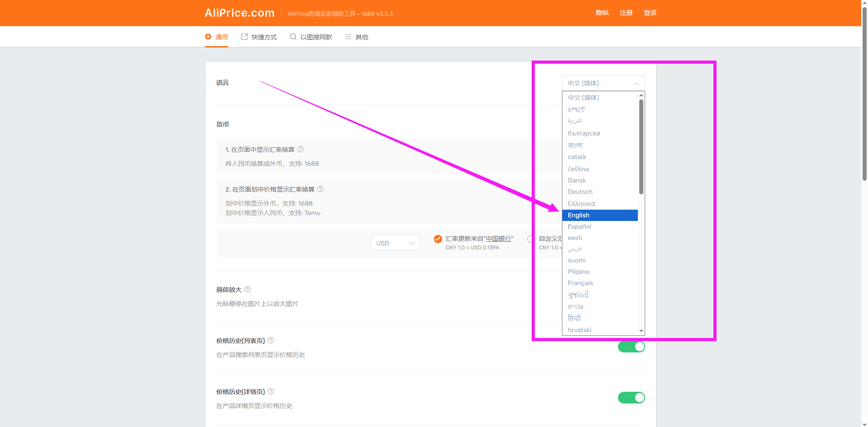The width and height of the screenshot is (868, 427).
Task: Click help icon beside 价格历史(详情页)
Action: click(271, 391)
